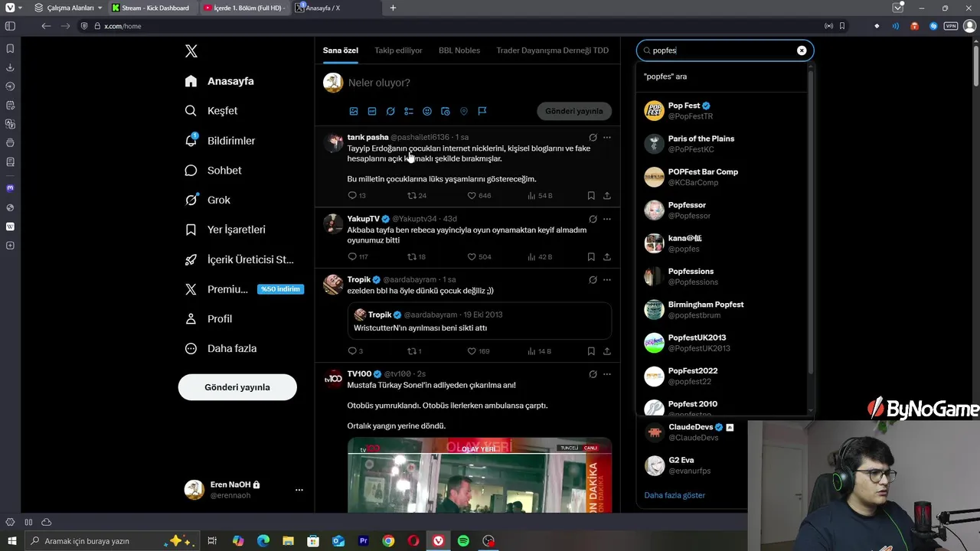Open emoji picker in composer
Image resolution: width=980 pixels, height=551 pixels.
pos(427,111)
